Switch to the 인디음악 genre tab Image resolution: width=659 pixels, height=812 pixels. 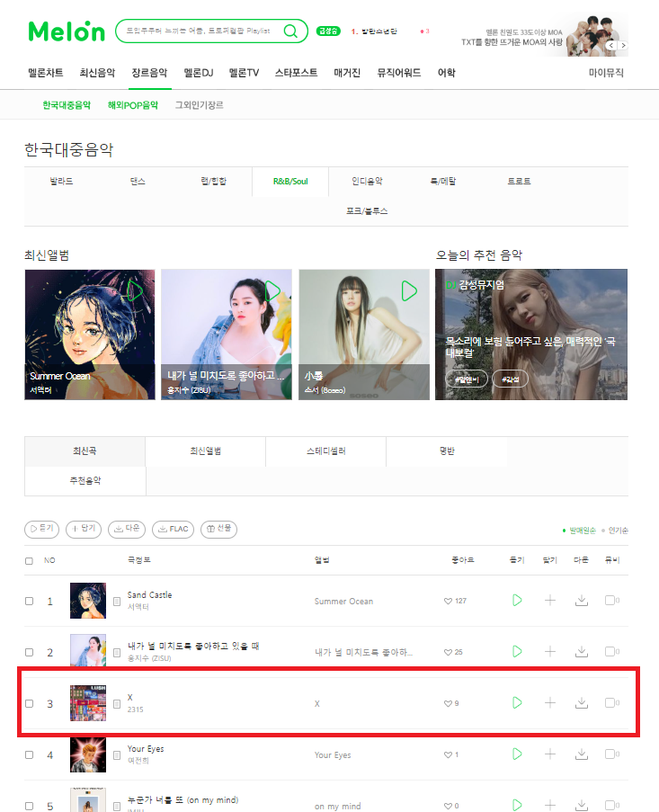(x=367, y=182)
